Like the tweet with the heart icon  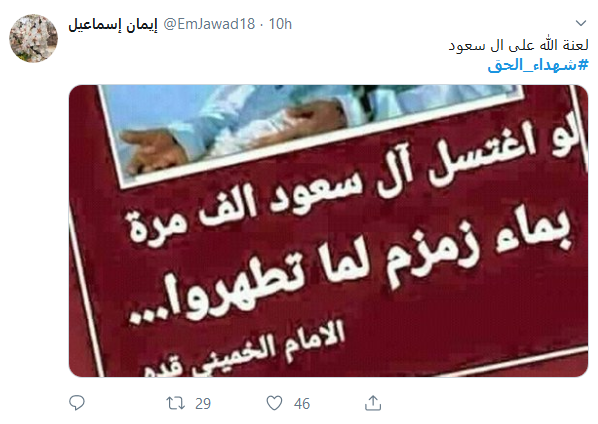(x=274, y=403)
